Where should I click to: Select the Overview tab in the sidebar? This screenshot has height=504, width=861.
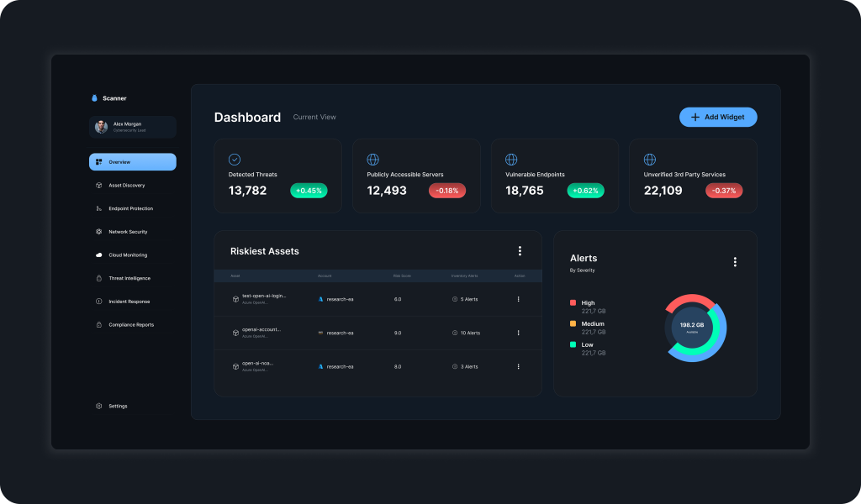[132, 162]
